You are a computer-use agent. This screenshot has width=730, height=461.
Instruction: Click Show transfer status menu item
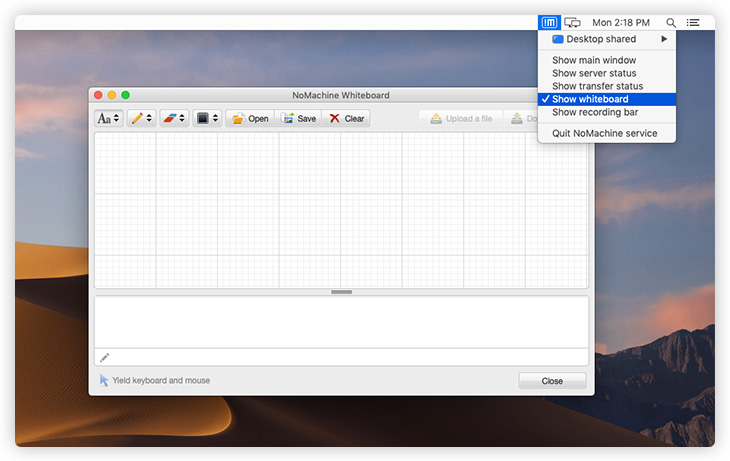597,86
